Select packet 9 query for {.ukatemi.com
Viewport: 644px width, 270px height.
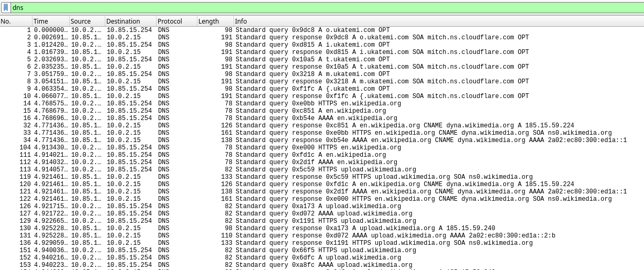[322, 89]
